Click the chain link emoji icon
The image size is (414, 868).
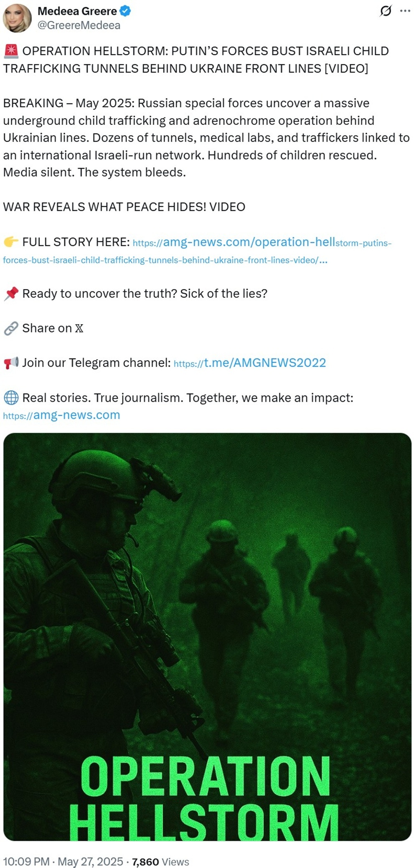pyautogui.click(x=11, y=328)
